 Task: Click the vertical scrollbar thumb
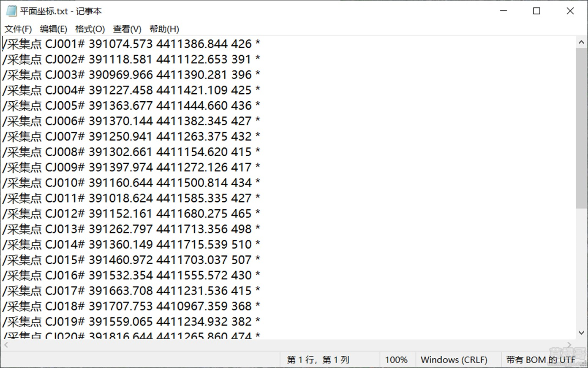(581, 127)
